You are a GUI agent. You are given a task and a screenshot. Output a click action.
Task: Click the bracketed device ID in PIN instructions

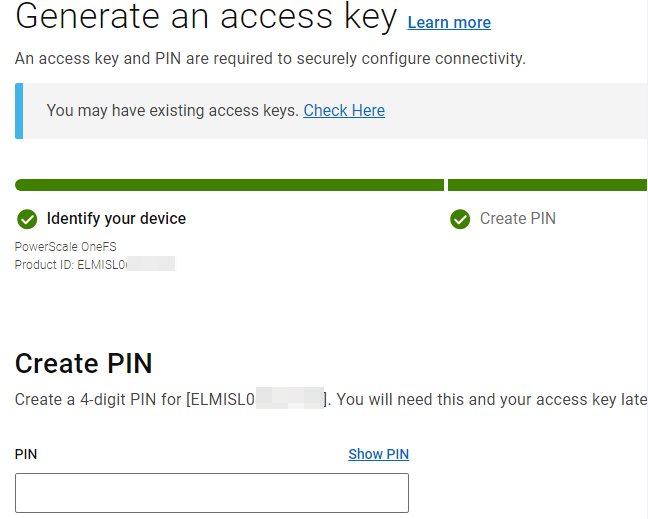[257, 400]
